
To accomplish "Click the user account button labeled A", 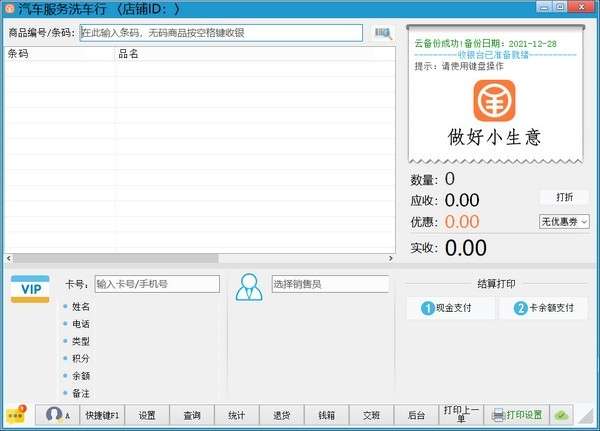I will click(57, 415).
